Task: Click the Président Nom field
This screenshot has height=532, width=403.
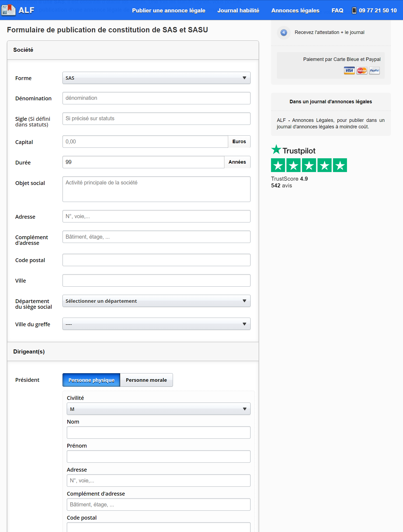Action: tap(158, 433)
